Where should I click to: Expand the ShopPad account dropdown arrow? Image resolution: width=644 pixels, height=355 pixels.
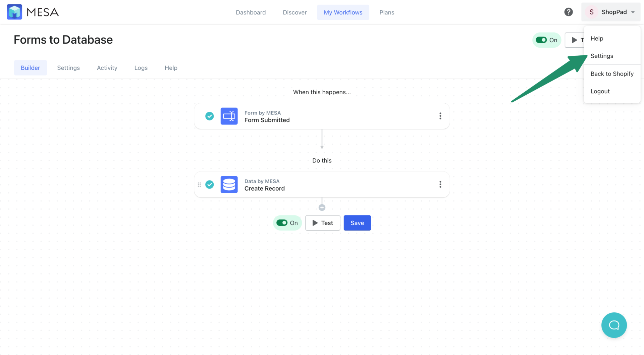pos(633,12)
